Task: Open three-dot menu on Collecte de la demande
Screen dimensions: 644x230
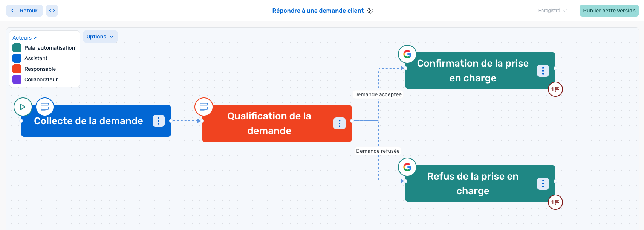Action: click(x=159, y=121)
